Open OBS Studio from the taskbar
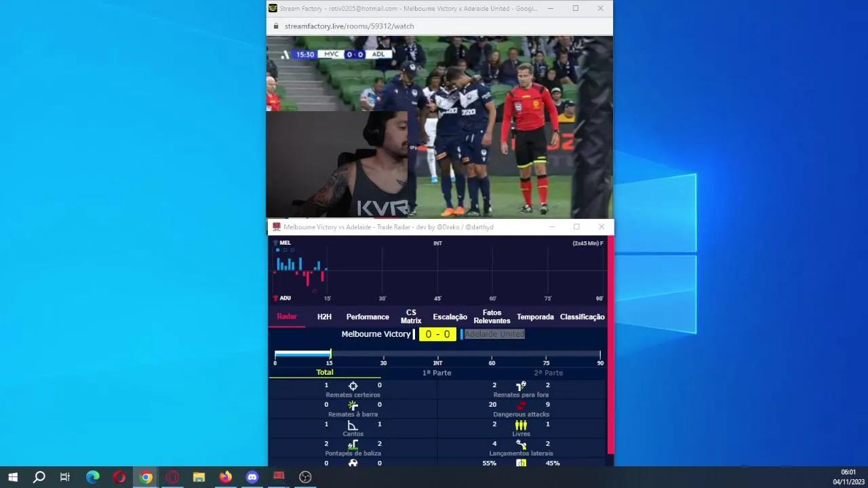The width and height of the screenshot is (868, 488). pos(305,477)
